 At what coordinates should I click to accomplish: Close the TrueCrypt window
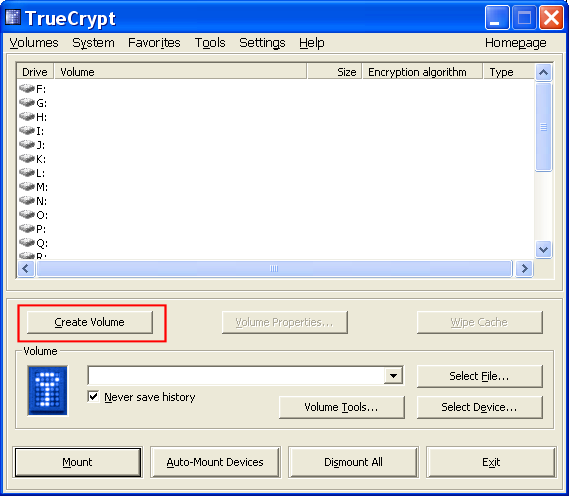(x=552, y=17)
